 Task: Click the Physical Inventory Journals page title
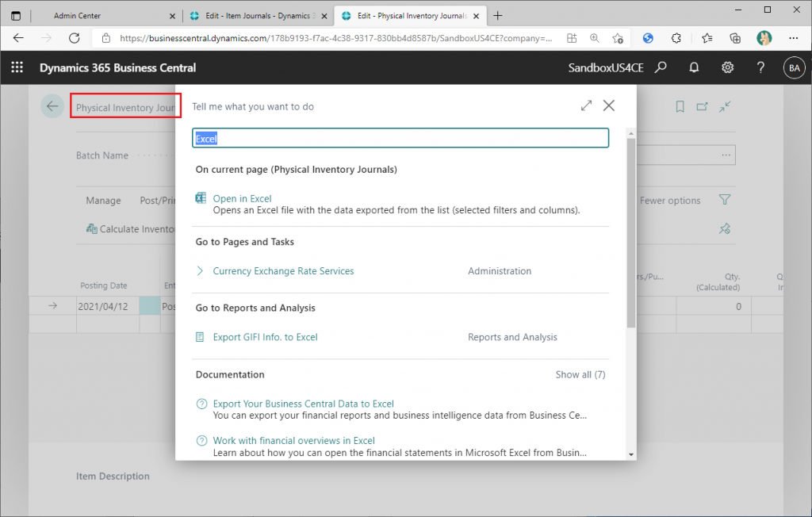[125, 107]
